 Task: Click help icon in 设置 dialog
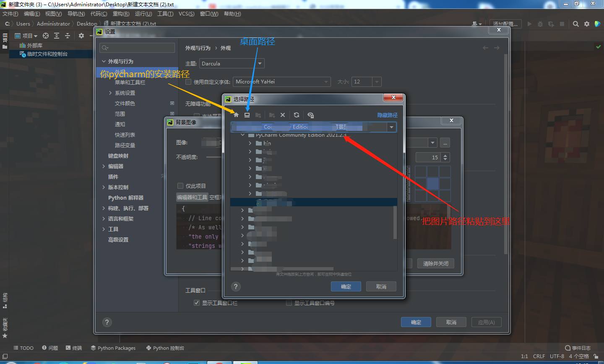pyautogui.click(x=107, y=322)
